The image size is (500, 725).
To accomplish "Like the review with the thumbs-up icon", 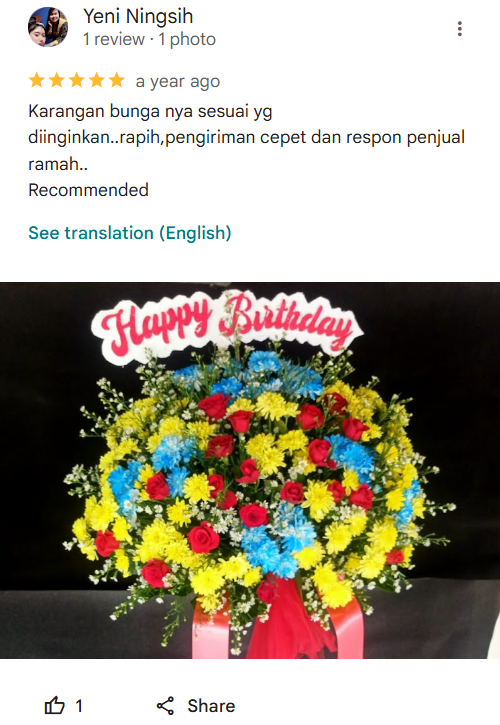I will 54,706.
